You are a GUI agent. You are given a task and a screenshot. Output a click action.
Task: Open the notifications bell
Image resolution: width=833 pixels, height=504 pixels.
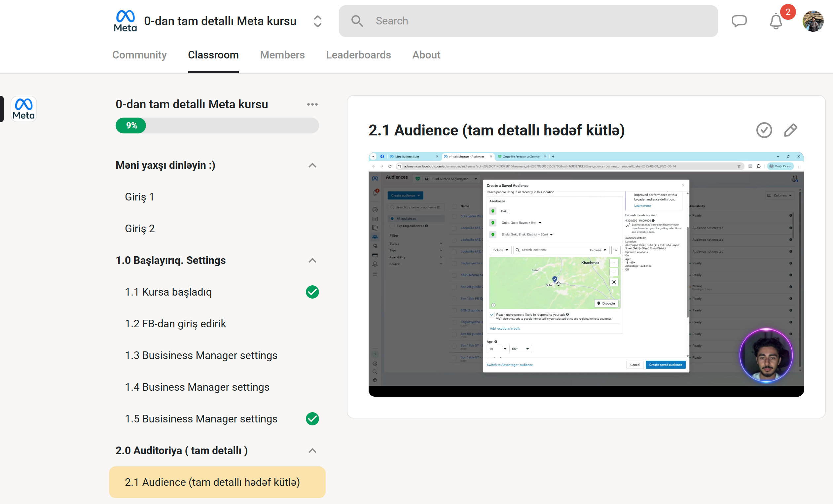pyautogui.click(x=776, y=22)
